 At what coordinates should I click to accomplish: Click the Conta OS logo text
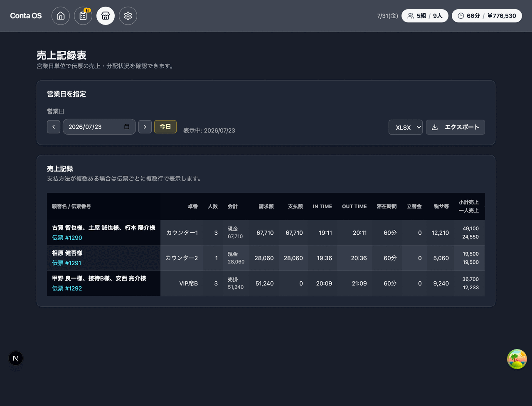(x=26, y=16)
